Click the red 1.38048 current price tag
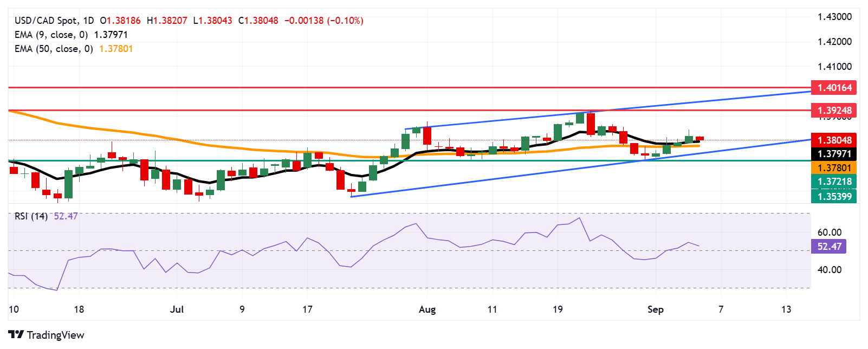The image size is (868, 349). tap(834, 140)
